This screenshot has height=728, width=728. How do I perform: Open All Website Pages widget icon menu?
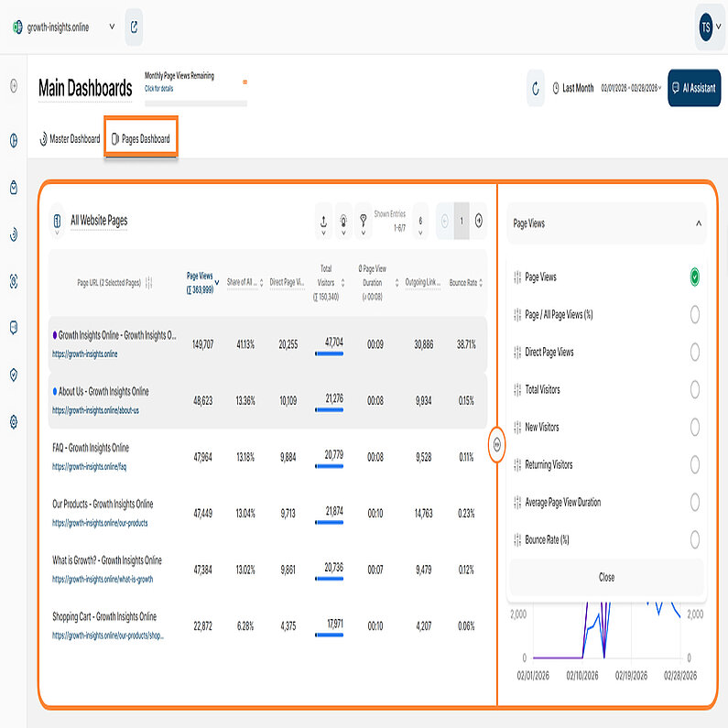click(x=57, y=222)
